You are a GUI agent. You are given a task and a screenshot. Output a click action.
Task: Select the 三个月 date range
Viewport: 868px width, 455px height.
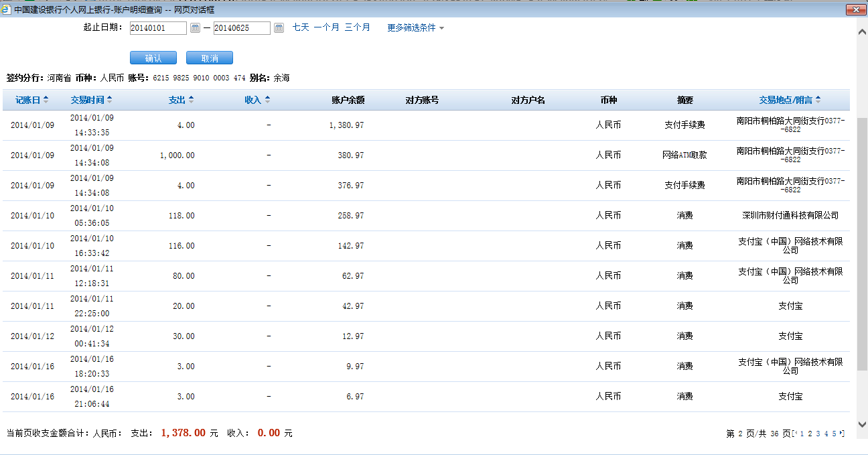(357, 27)
